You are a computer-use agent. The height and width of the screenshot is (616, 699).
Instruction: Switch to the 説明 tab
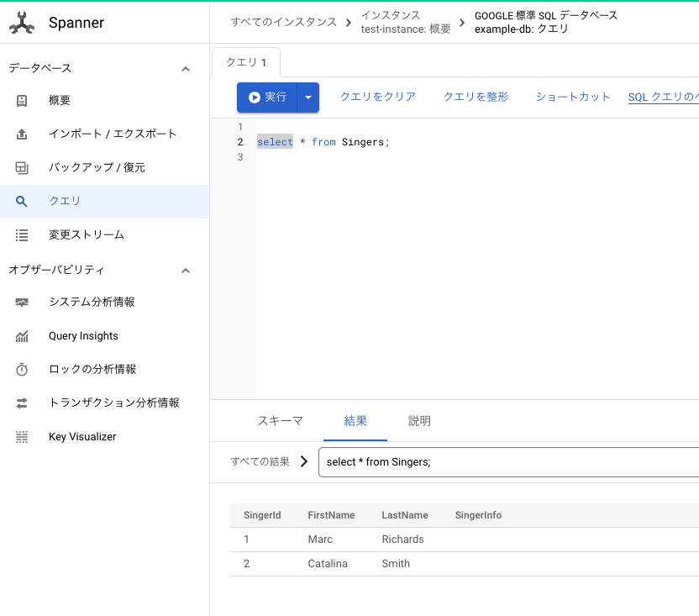pos(419,421)
